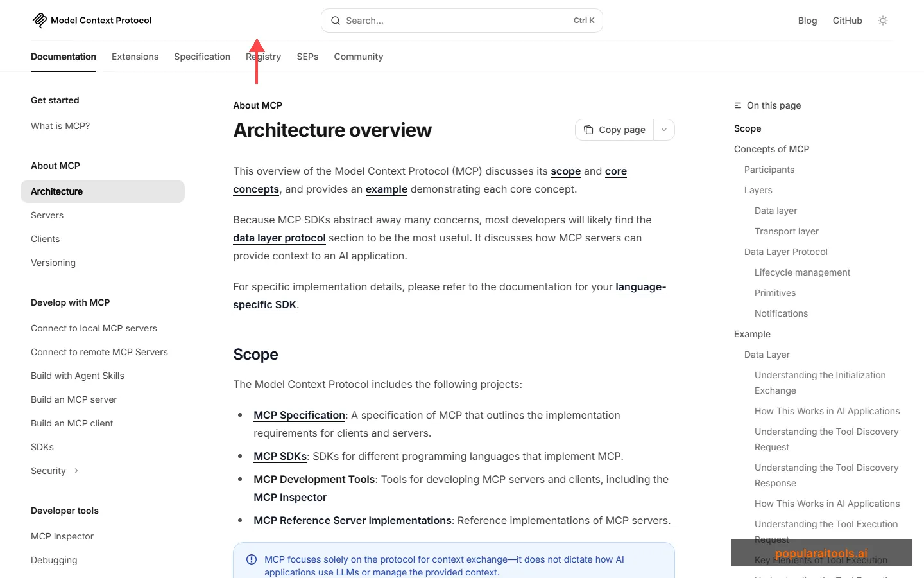Click the clipboard icon on the Copy page button
This screenshot has height=578, width=924.
[588, 130]
